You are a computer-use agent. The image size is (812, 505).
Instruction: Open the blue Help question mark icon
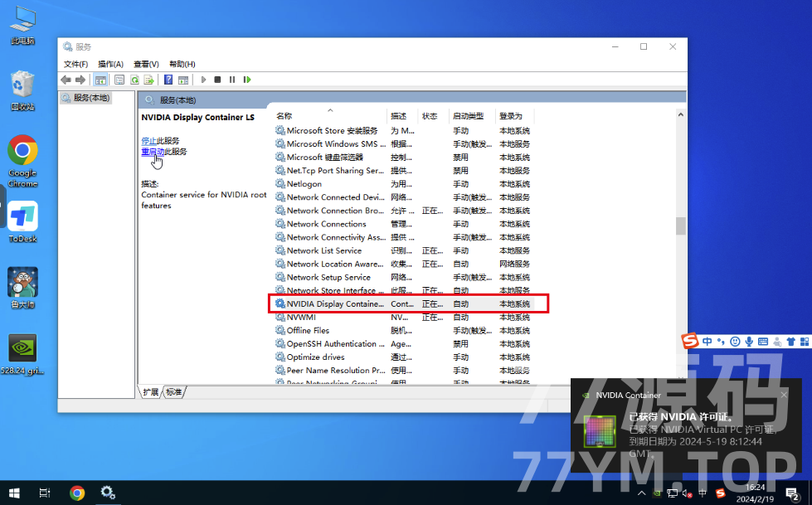click(x=168, y=80)
